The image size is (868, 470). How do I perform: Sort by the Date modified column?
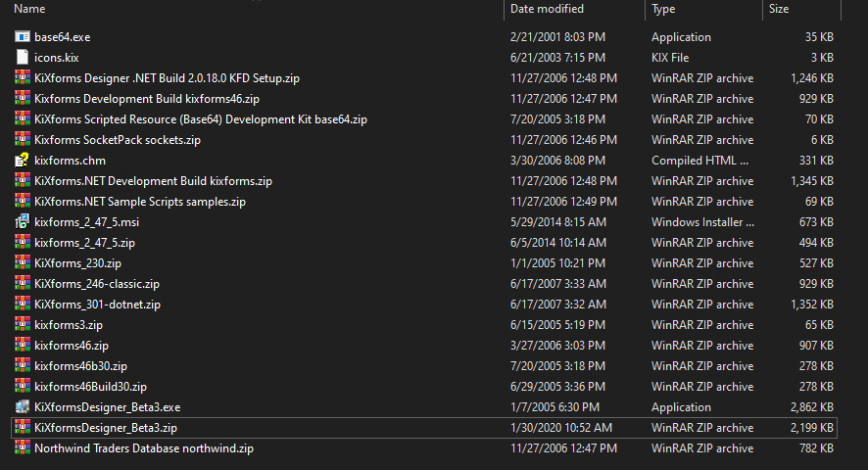click(x=547, y=9)
